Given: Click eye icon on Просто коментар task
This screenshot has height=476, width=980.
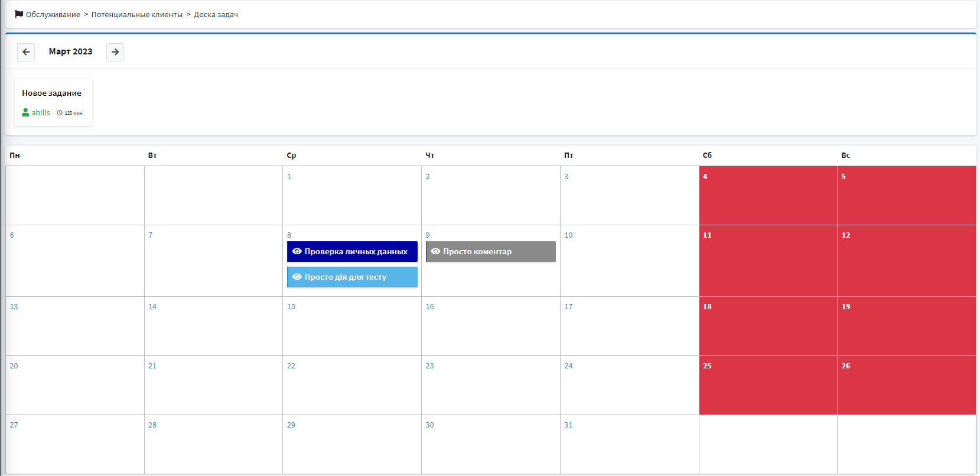Looking at the screenshot, I should click(x=435, y=251).
